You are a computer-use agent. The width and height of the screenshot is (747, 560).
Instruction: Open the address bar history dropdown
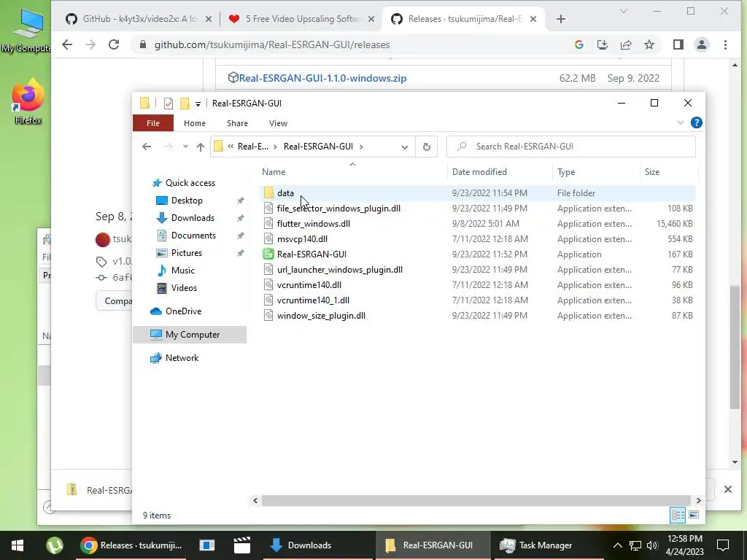pos(404,147)
